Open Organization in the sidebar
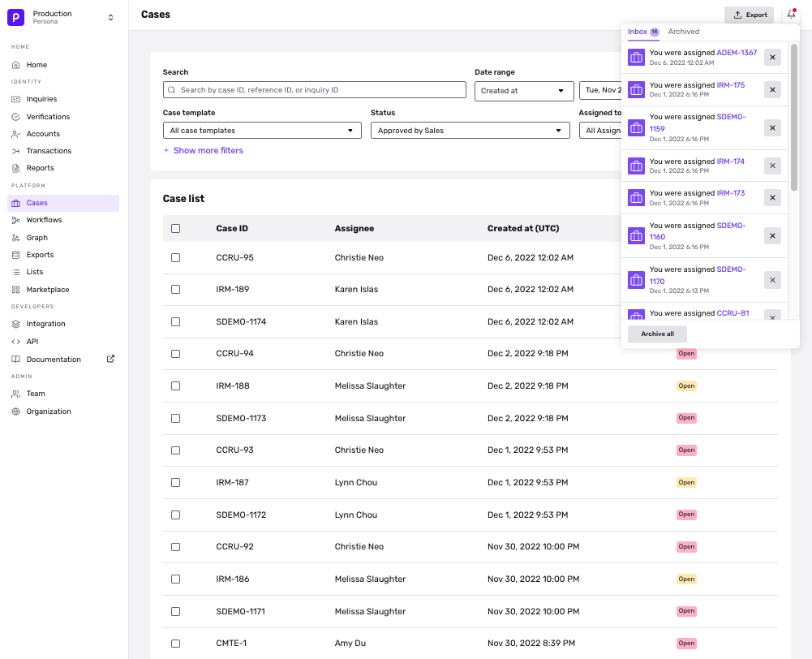The height and width of the screenshot is (659, 812). pyautogui.click(x=64, y=411)
